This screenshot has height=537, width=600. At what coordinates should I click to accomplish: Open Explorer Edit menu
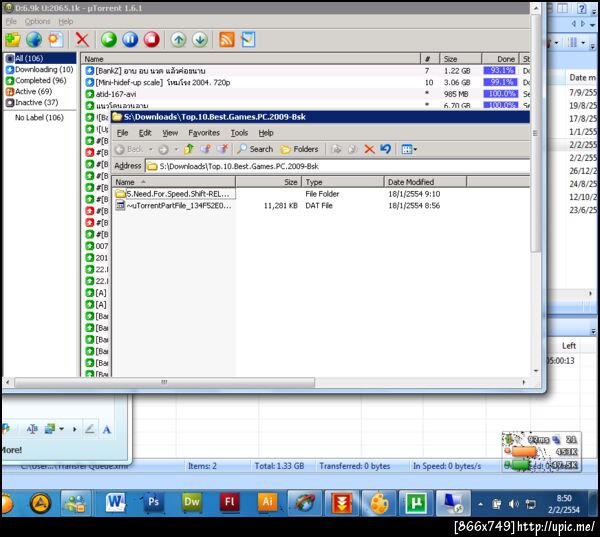[145, 133]
